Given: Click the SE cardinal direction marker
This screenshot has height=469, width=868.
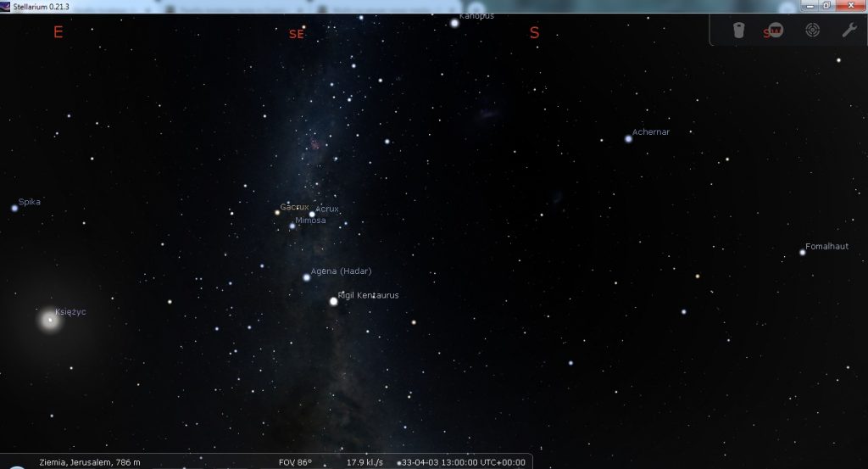Looking at the screenshot, I should (x=296, y=34).
